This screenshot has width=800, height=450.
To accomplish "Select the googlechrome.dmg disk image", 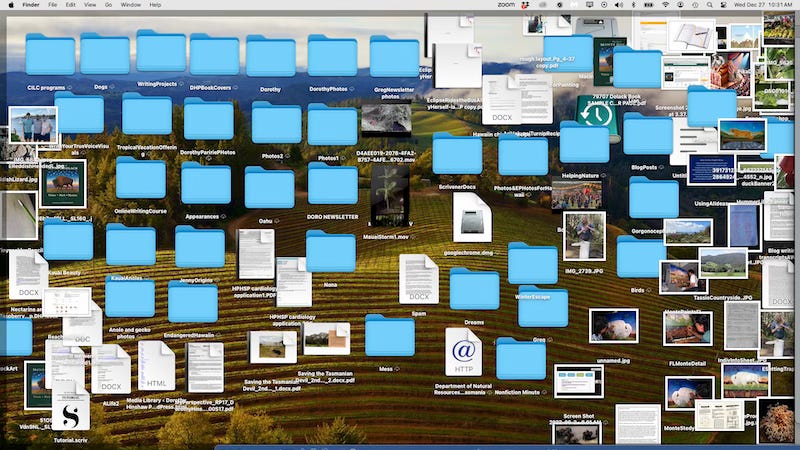I will [x=472, y=218].
